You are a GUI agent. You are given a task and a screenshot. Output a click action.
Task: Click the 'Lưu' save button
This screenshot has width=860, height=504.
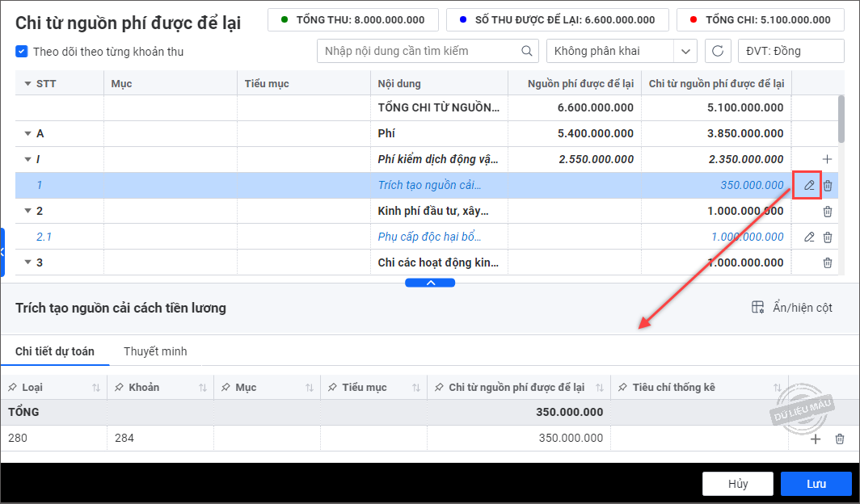tap(816, 484)
